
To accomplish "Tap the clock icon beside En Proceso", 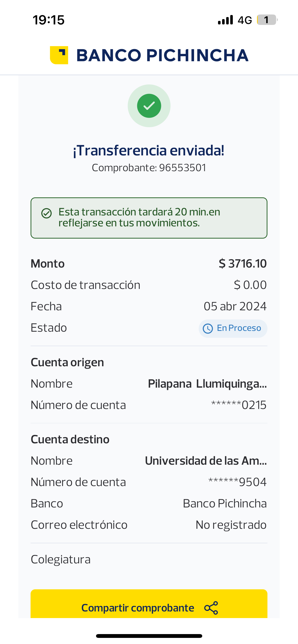I will tap(208, 328).
